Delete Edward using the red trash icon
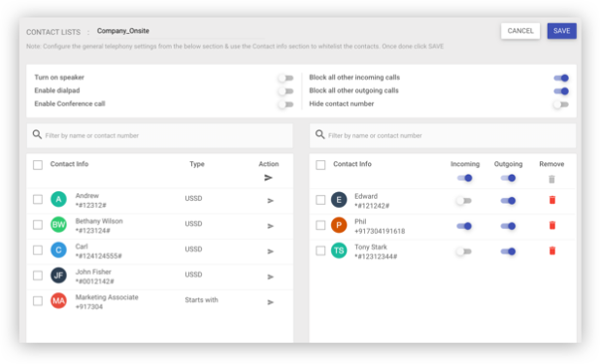The height and width of the screenshot is (364, 601). (x=552, y=200)
